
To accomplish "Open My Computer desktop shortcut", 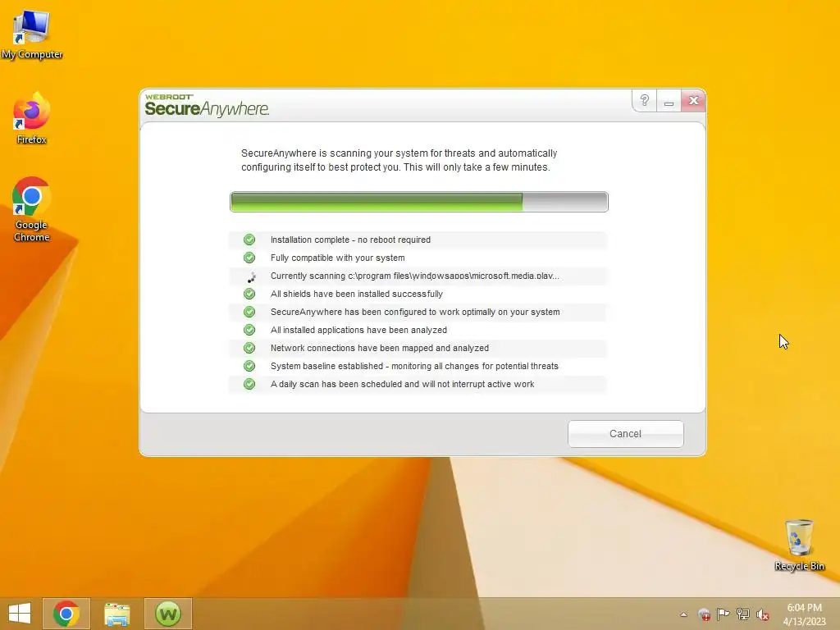I will [32, 34].
